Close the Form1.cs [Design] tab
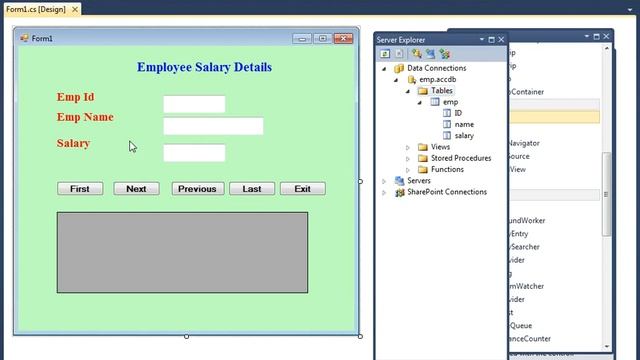Image resolution: width=640 pixels, height=360 pixels. point(75,9)
